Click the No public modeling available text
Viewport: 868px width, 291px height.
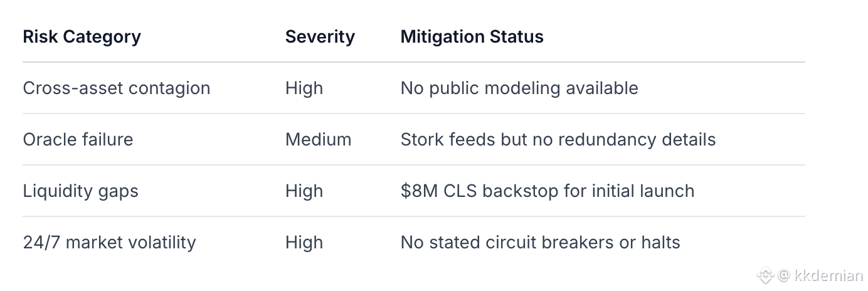[x=519, y=88]
